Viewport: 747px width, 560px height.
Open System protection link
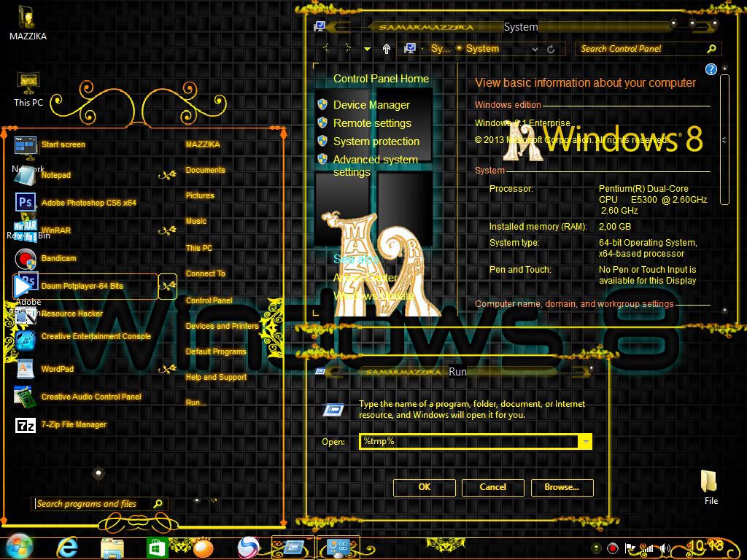click(x=376, y=141)
